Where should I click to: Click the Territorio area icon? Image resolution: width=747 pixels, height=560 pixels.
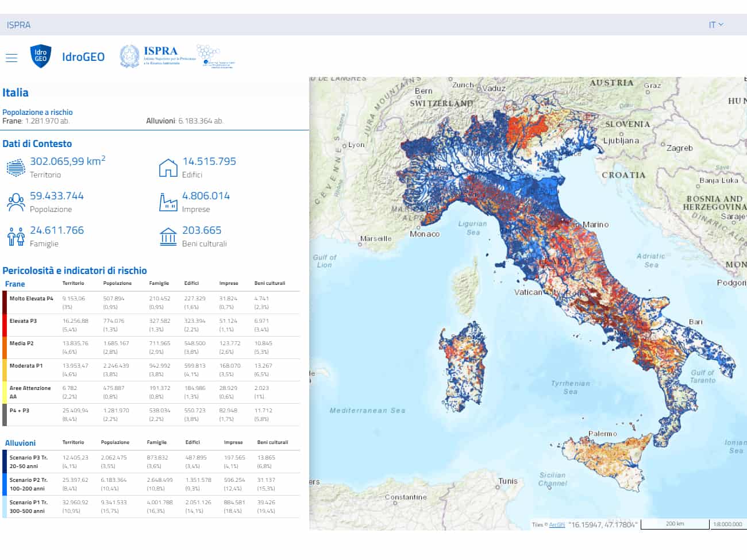coord(16,168)
